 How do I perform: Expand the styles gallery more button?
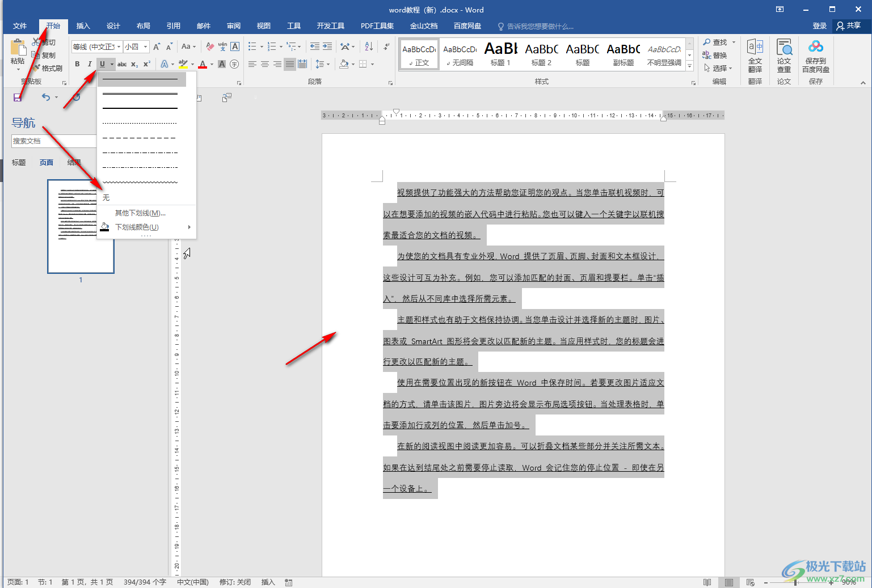690,66
